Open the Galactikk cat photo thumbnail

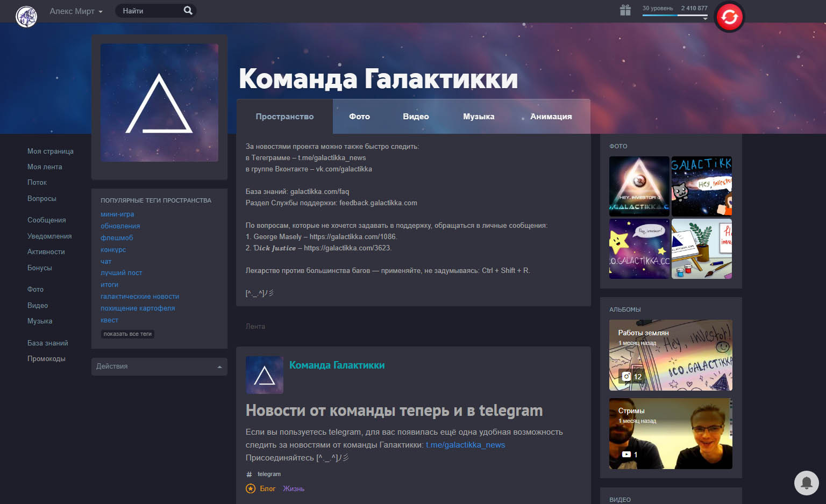[701, 186]
